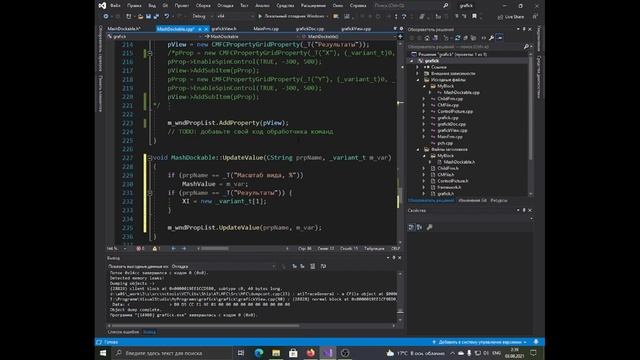Image resolution: width=640 pixels, height=360 pixels.
Task: Collapse the code block at line 227
Action: 150,158
